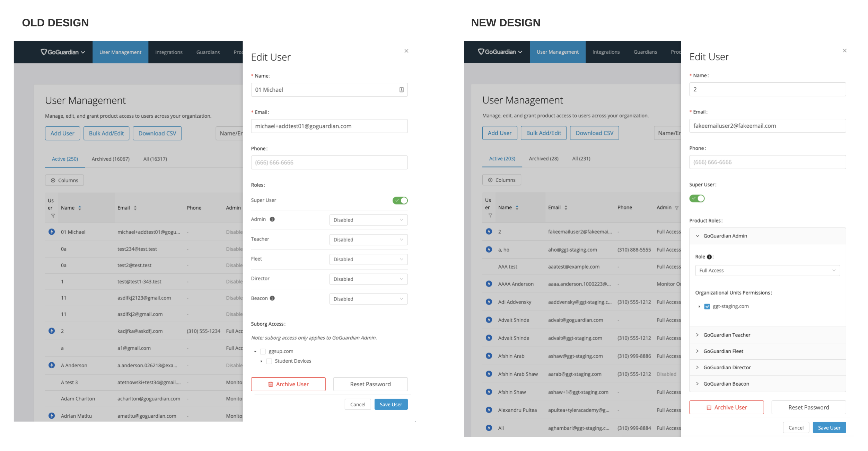Open the Teacher role dropdown in old design
The image size is (868, 451).
[x=368, y=240]
